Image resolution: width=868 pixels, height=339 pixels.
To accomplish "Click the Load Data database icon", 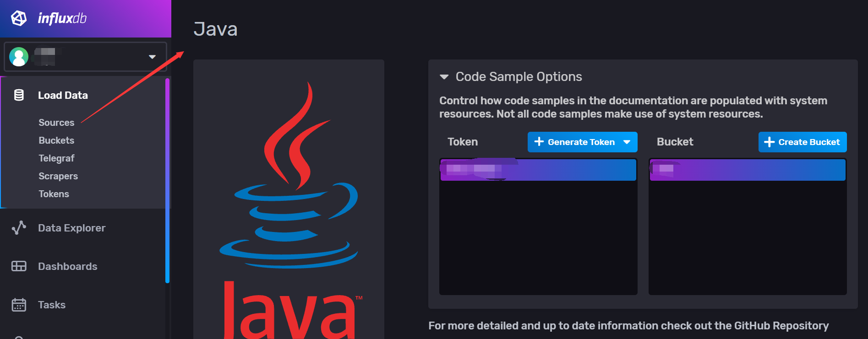I will [19, 95].
